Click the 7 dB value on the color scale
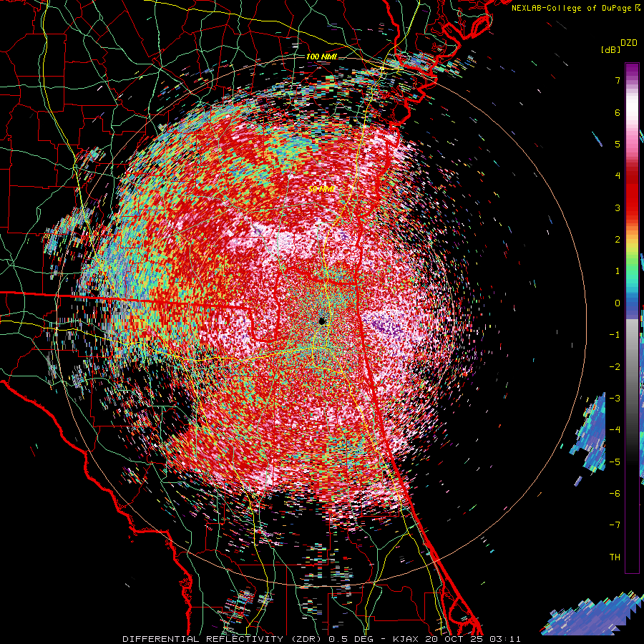 pos(618,80)
